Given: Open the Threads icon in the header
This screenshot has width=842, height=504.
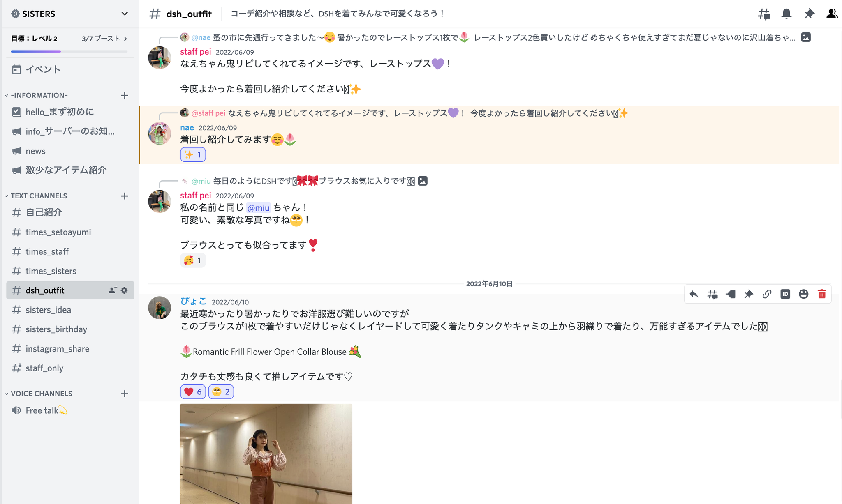Looking at the screenshot, I should click(764, 14).
